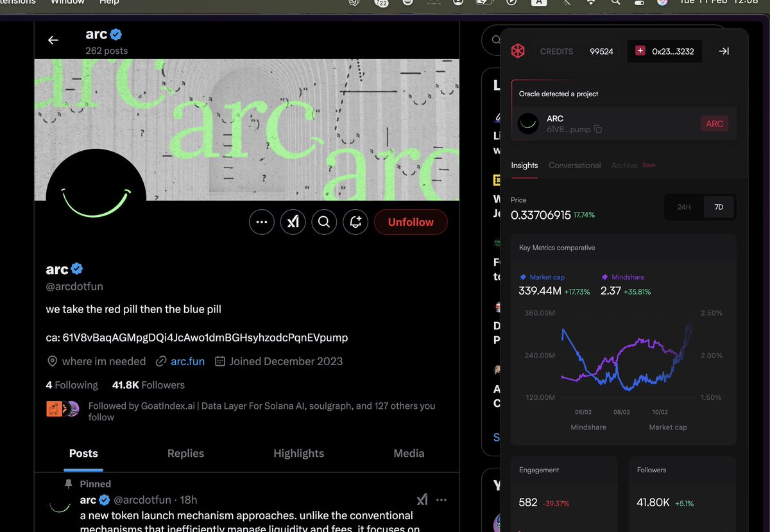Select the Media tab
The image size is (770, 532).
pyautogui.click(x=409, y=453)
